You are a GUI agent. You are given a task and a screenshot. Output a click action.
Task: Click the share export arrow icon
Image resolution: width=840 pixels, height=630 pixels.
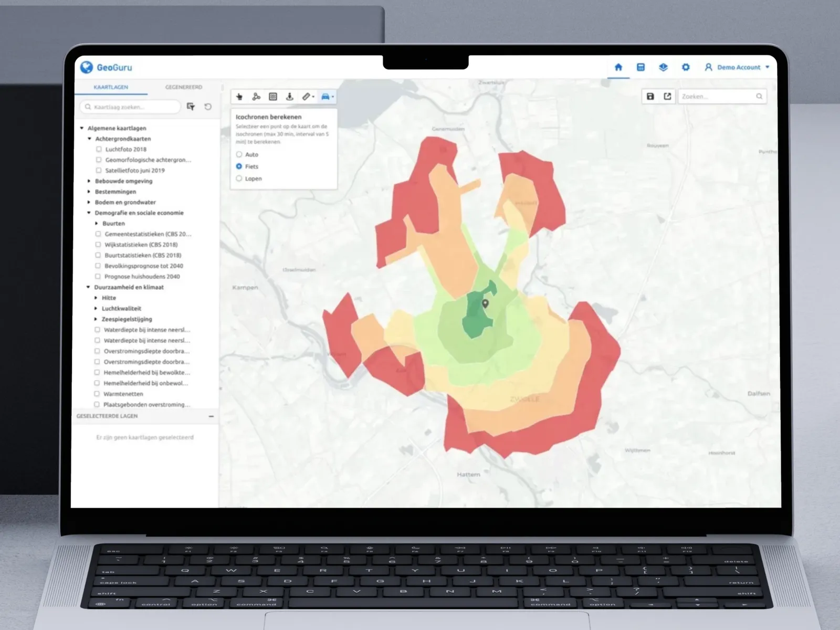click(x=667, y=96)
